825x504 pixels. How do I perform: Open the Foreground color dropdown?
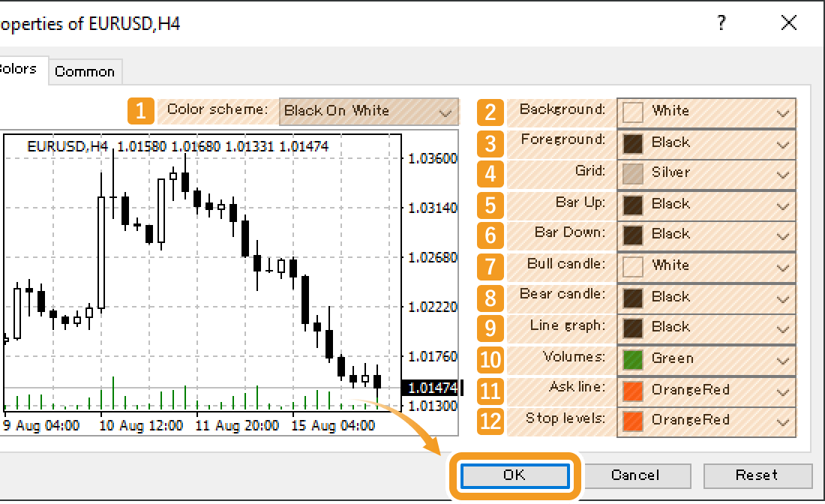[x=705, y=142]
